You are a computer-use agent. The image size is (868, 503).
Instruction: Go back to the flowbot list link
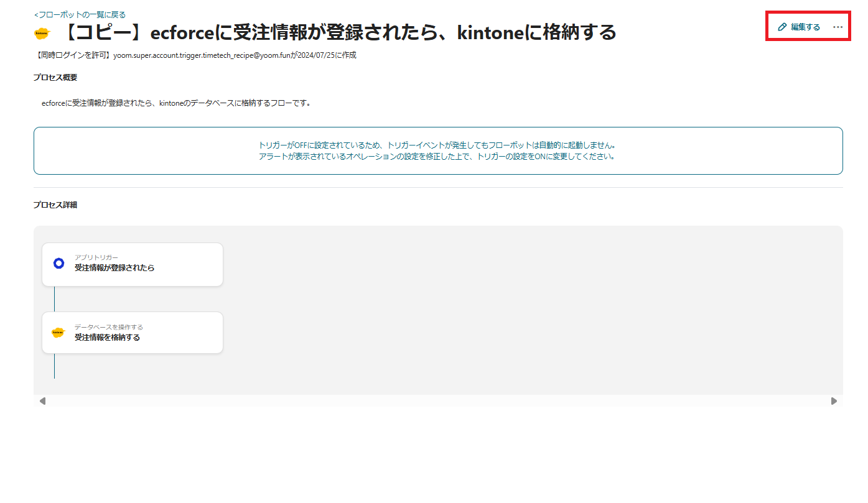80,14
